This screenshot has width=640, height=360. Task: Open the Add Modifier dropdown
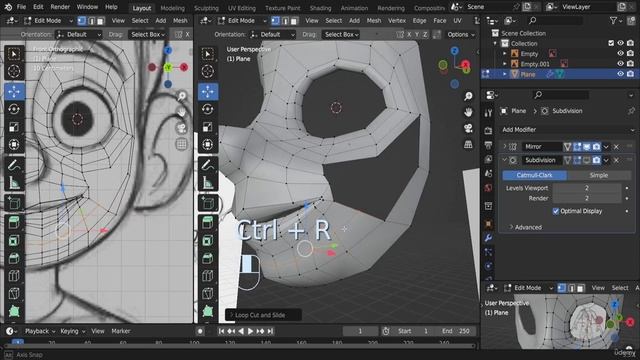[567, 130]
